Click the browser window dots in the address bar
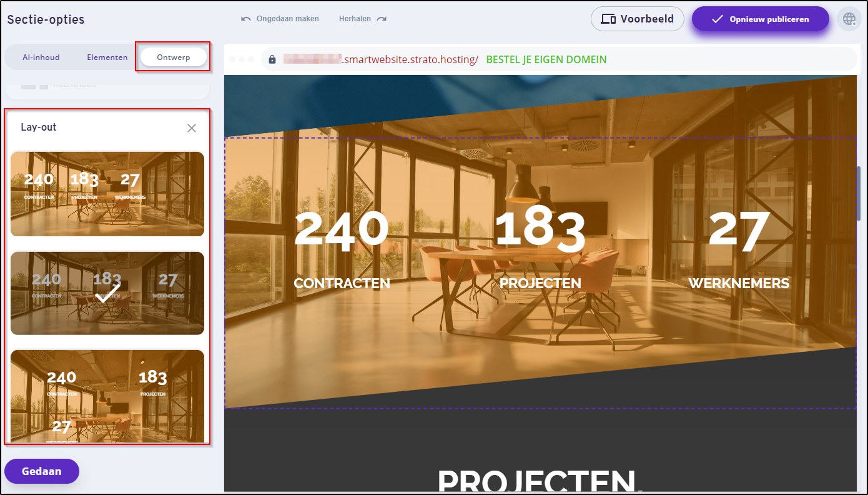The height and width of the screenshot is (495, 868). pyautogui.click(x=241, y=59)
